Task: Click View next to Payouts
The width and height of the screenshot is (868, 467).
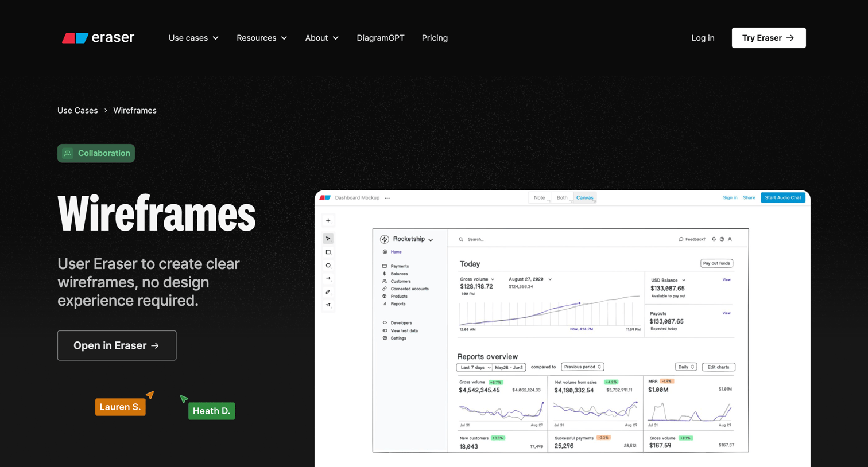Action: coord(726,313)
